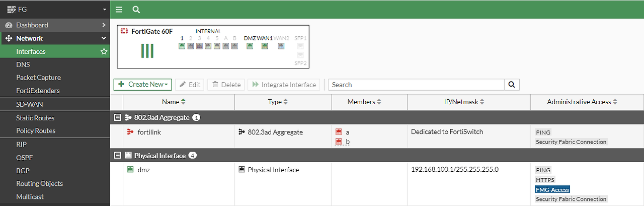Select the dmz interface name
This screenshot has width=644, height=206.
[143, 170]
